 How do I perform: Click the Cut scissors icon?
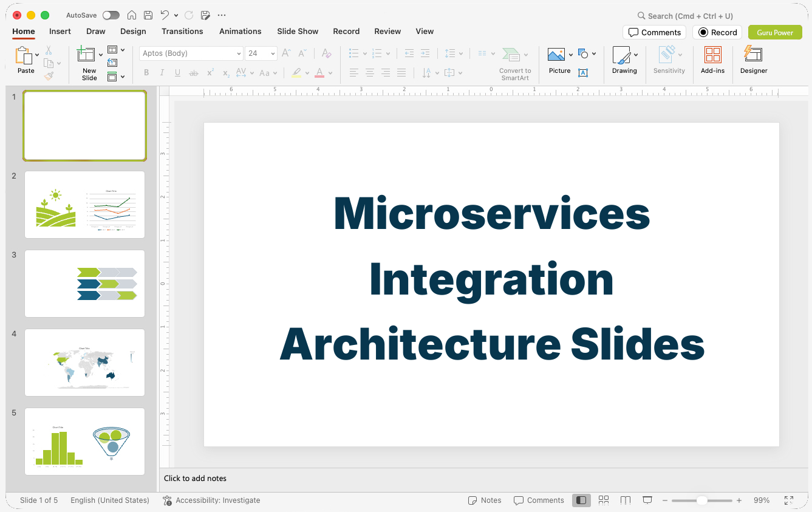click(49, 50)
